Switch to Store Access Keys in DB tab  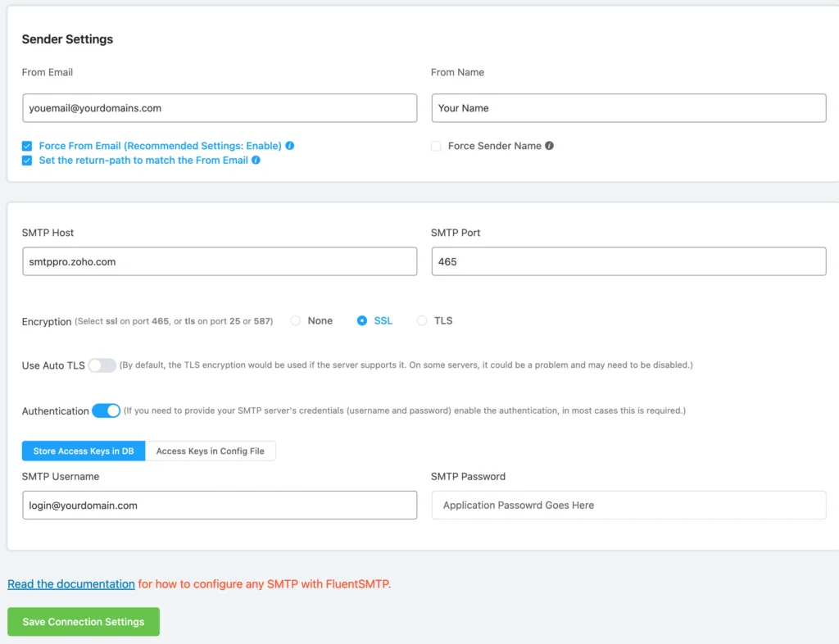pyautogui.click(x=84, y=451)
